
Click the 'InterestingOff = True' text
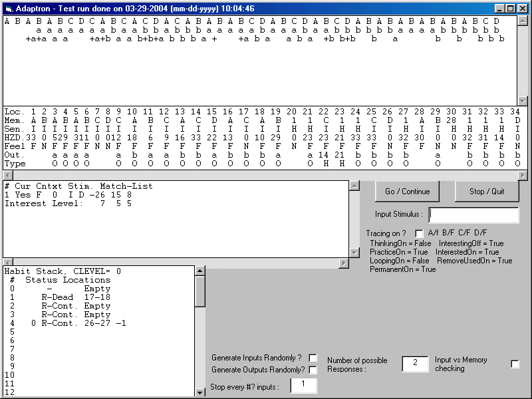471,243
